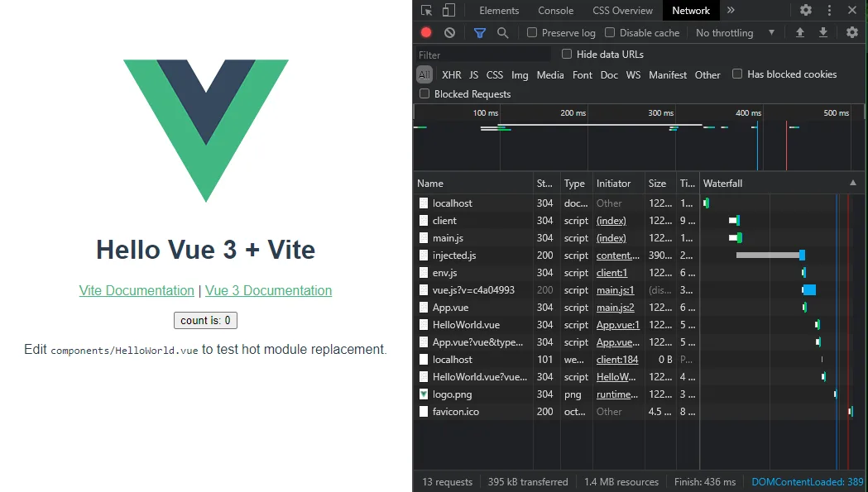Enable the Disable cache checkbox
The image size is (868, 492).
pyautogui.click(x=611, y=32)
